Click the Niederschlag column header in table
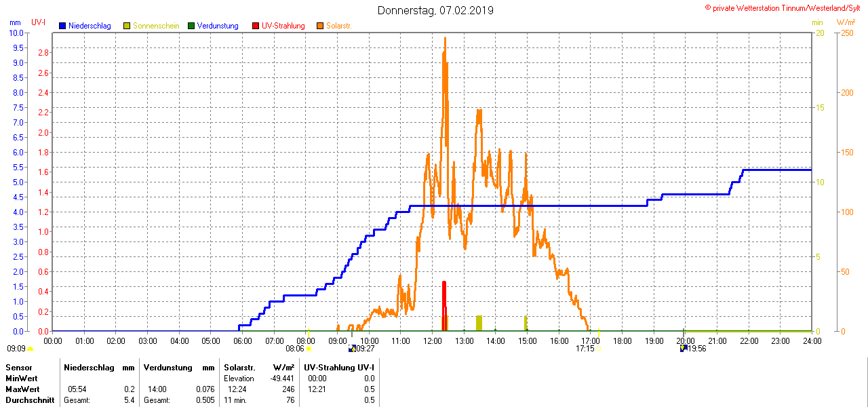 pyautogui.click(x=87, y=367)
